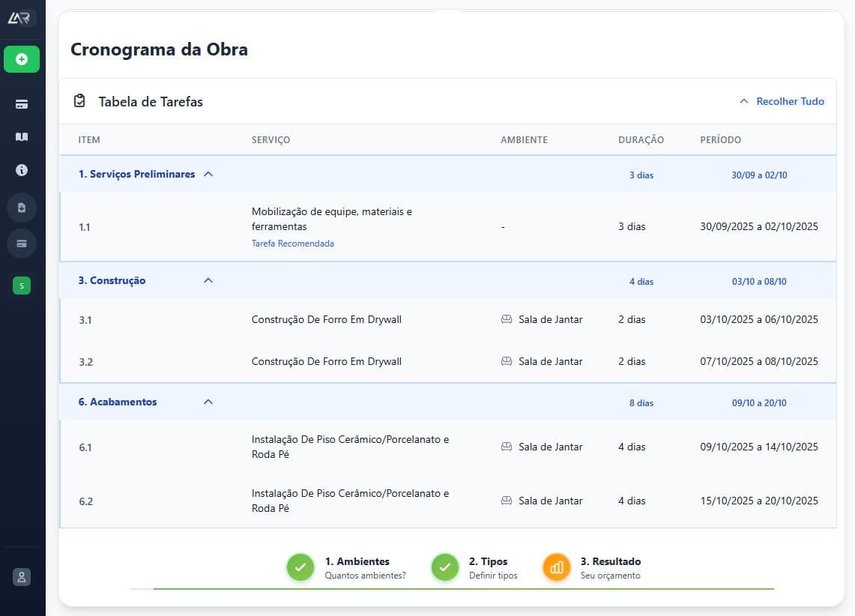The image size is (855, 616).
Task: Click the clipboard icon next to Tabela de Tarefas
Action: 79,100
